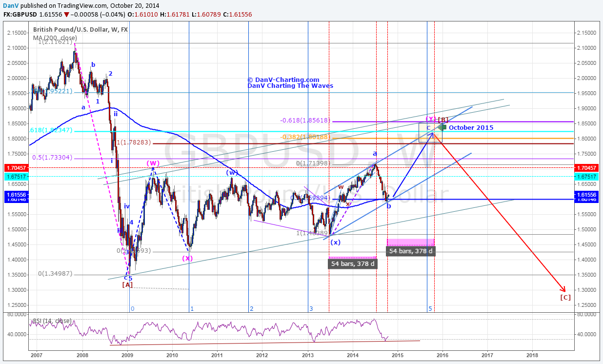The width and height of the screenshot is (603, 364).
Task: Select the 'MA (200, close)' indicator label
Action: [54, 38]
